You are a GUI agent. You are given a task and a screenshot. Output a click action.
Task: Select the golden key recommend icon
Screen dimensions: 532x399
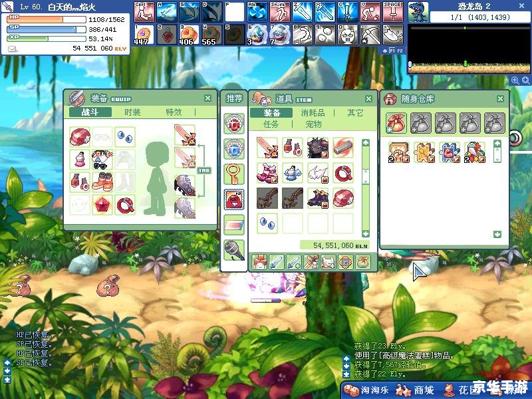click(x=234, y=174)
